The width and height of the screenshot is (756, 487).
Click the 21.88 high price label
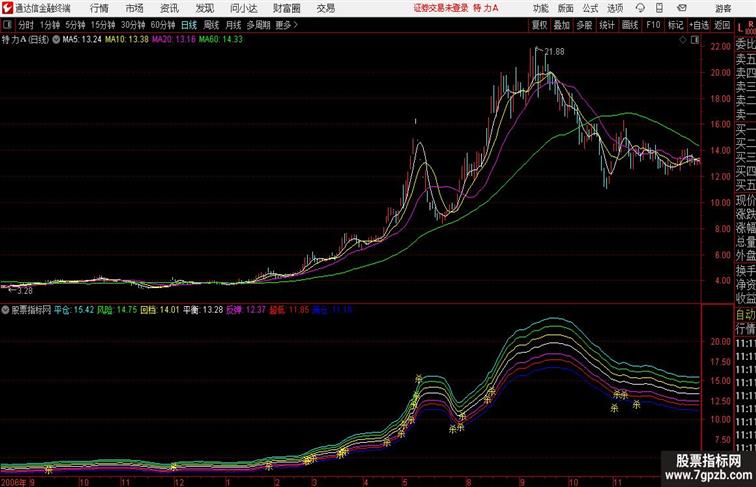pos(554,52)
